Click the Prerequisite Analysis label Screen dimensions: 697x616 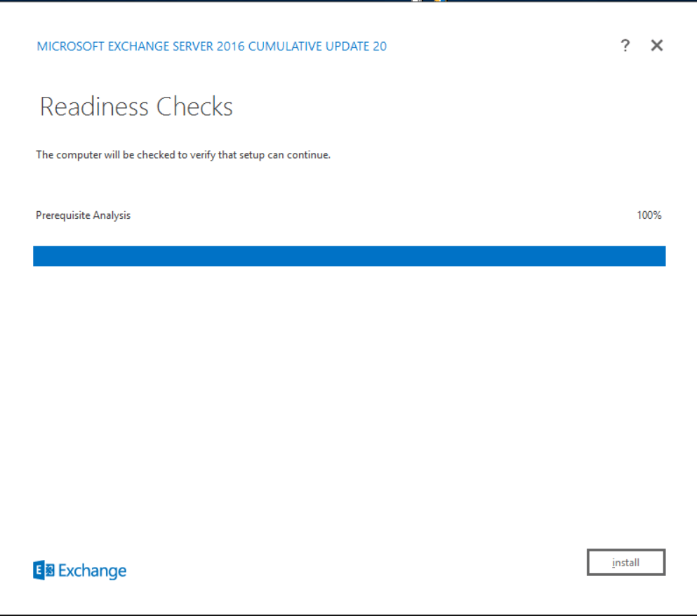[83, 215]
